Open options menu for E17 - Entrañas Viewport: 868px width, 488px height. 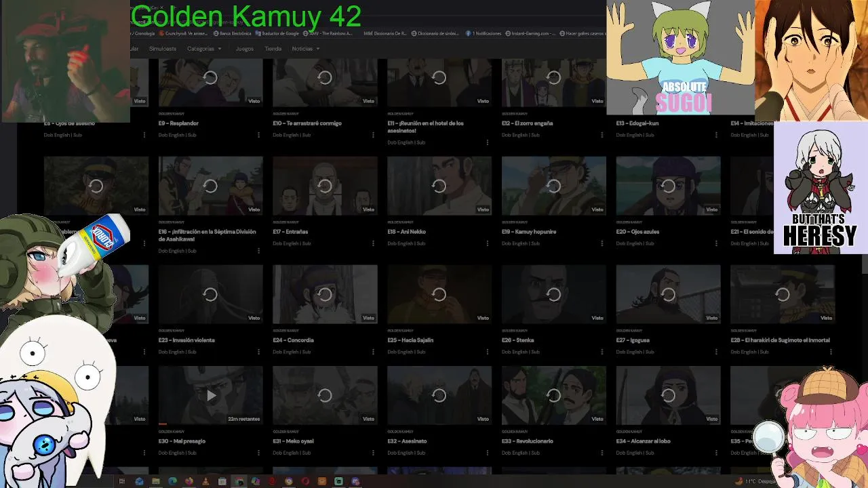point(373,243)
